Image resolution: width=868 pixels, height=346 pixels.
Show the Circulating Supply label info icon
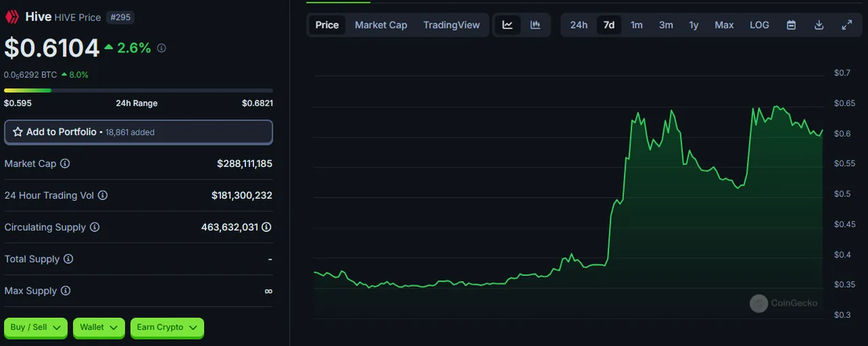(95, 227)
